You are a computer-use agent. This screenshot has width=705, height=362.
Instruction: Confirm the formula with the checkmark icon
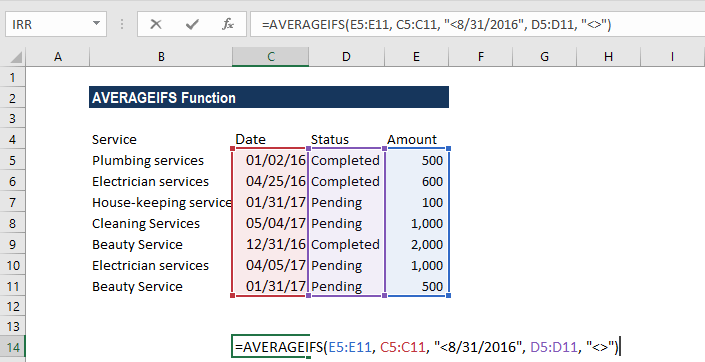(x=192, y=24)
